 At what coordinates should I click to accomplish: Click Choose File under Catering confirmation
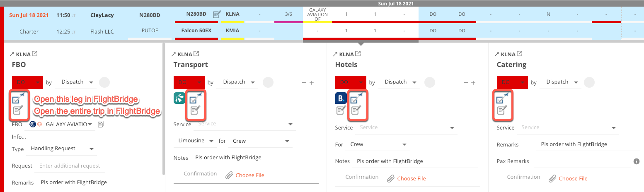[x=573, y=178]
